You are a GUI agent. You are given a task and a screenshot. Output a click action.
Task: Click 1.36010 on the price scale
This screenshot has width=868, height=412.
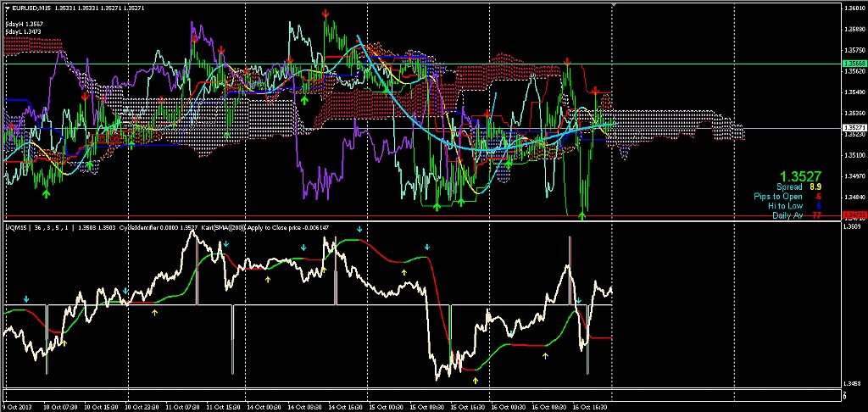coord(853,8)
